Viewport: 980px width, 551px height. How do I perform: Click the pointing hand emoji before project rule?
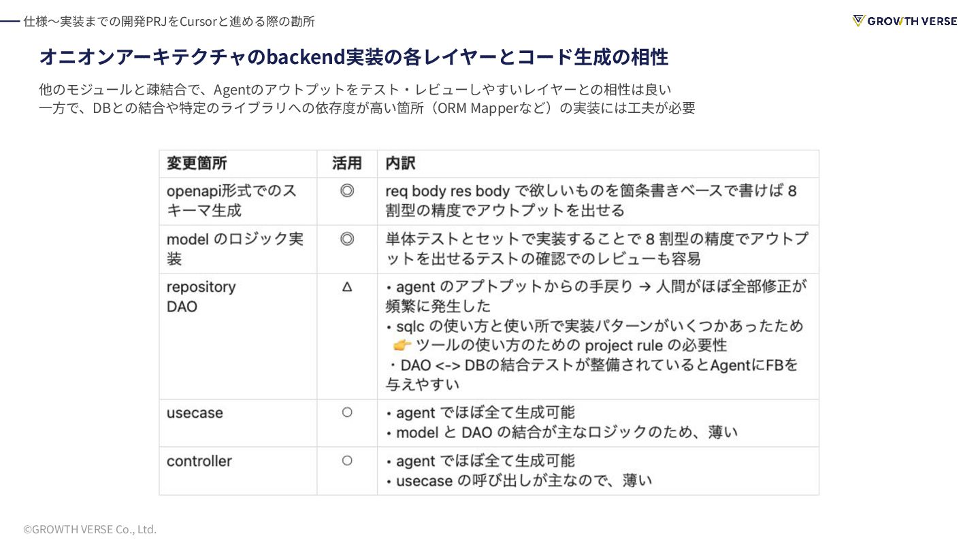tap(403, 346)
